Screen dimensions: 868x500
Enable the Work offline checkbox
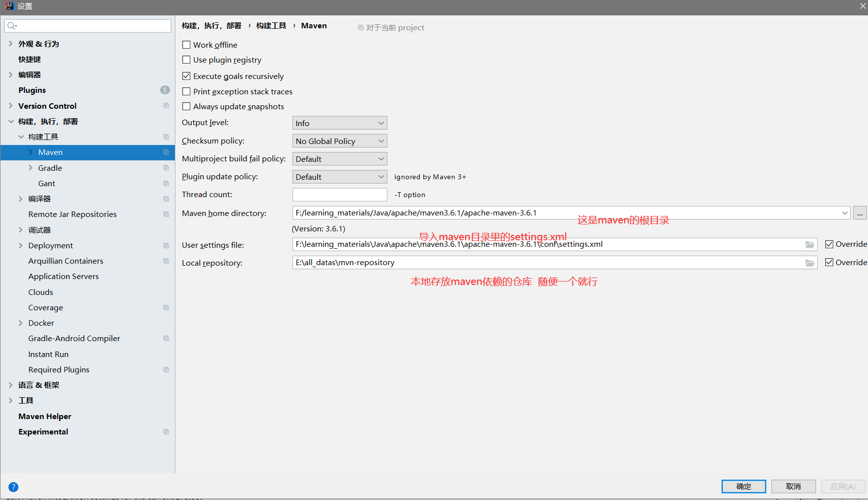point(186,45)
